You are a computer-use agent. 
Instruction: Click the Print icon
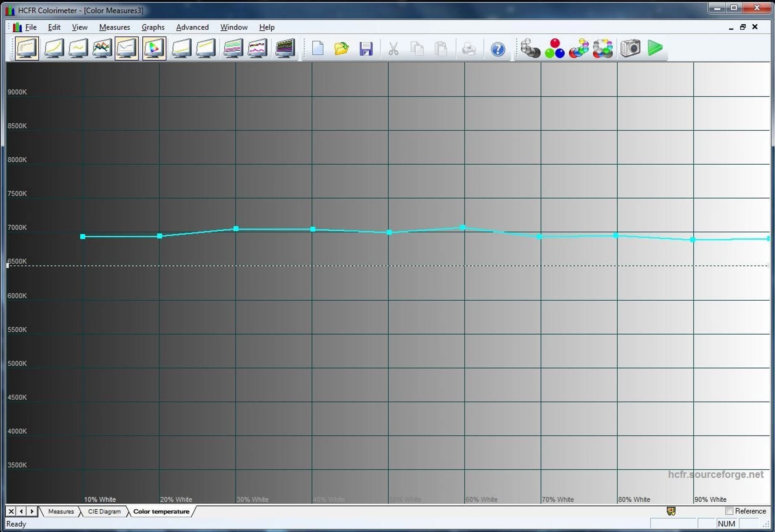(x=469, y=49)
